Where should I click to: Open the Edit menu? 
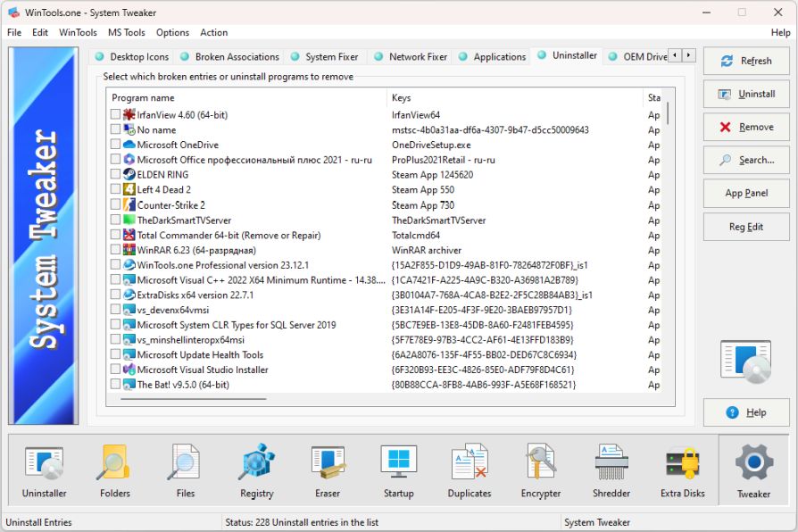(39, 33)
